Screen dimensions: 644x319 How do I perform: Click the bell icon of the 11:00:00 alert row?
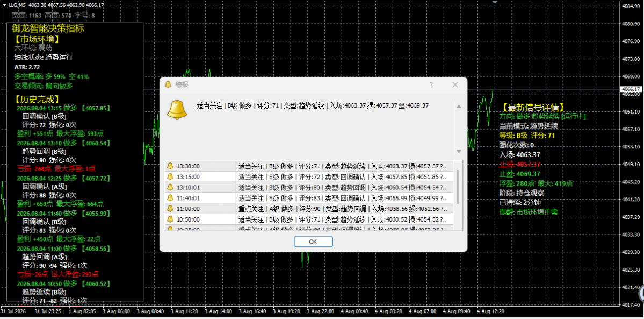click(170, 209)
